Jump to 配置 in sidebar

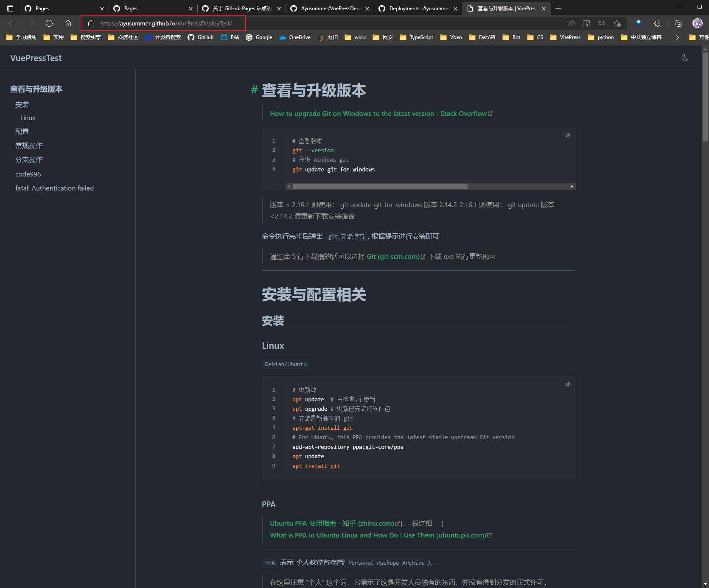(x=22, y=132)
